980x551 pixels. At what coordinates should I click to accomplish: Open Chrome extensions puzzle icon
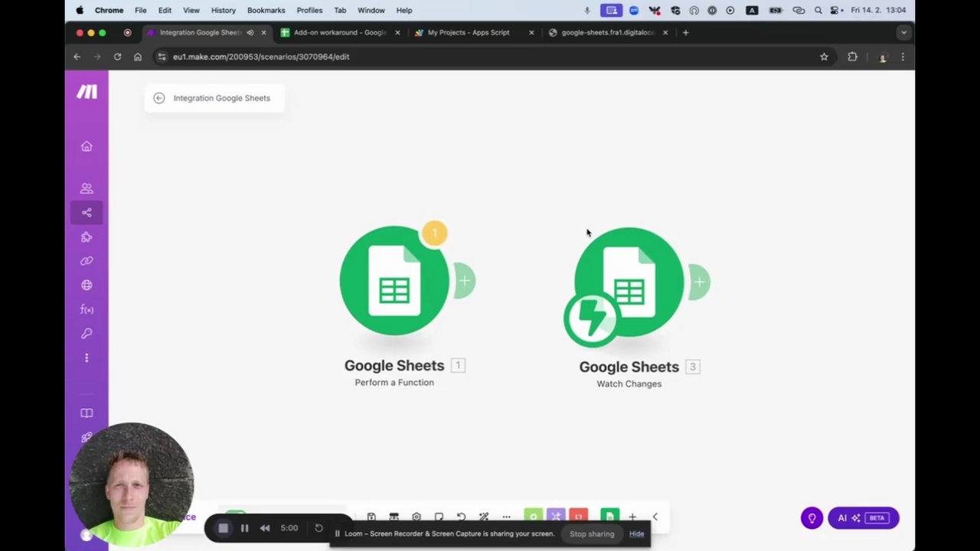click(852, 57)
